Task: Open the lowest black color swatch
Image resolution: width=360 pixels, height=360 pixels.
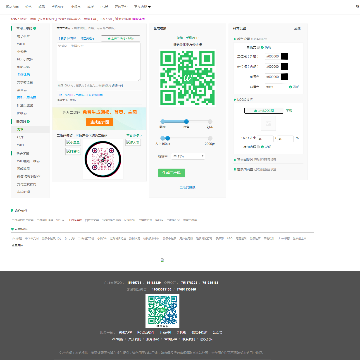Action: (284, 77)
